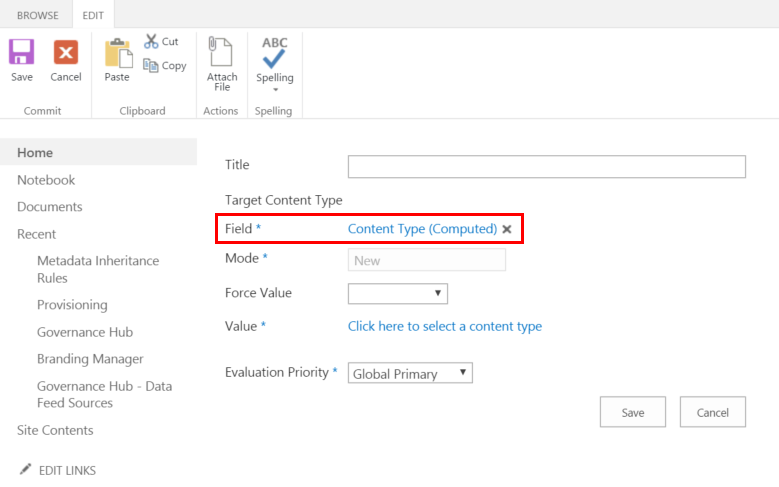Screen dimensions: 779x487
Task: Click into the Title text field
Action: [546, 166]
